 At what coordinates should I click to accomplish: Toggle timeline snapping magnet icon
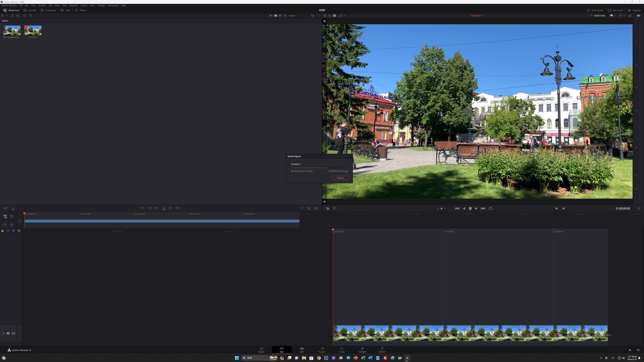point(3,231)
